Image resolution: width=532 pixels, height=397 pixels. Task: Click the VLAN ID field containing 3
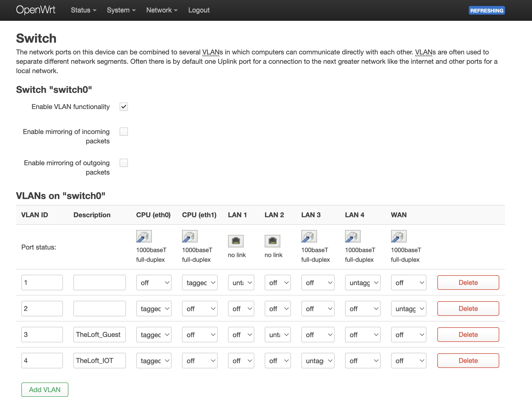(x=42, y=335)
